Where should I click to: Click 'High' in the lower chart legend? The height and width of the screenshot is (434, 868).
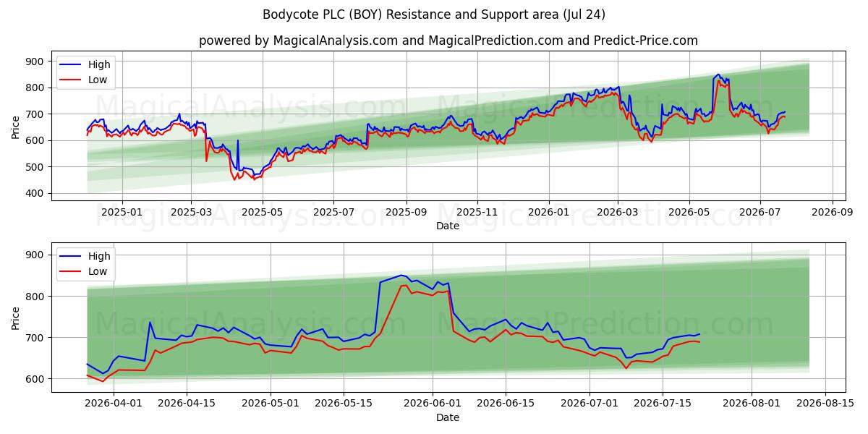(99, 256)
